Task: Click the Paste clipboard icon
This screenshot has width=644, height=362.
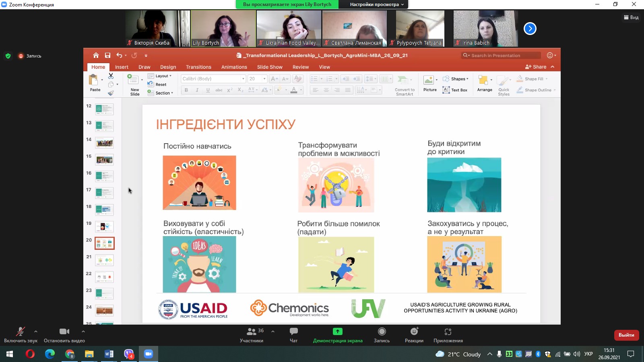Action: pos(93,80)
